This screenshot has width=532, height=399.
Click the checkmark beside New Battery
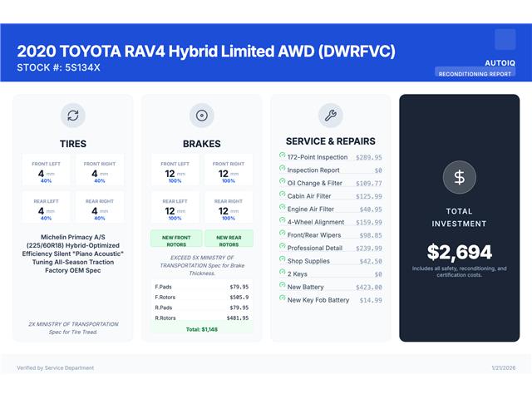point(283,287)
